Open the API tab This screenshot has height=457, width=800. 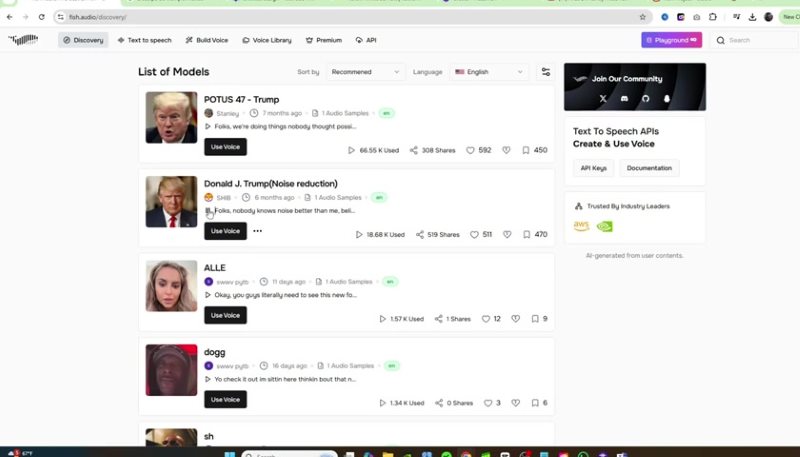point(366,40)
